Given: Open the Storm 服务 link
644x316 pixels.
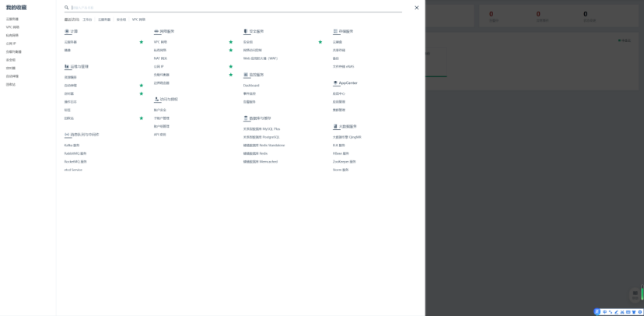Looking at the screenshot, I should (341, 170).
